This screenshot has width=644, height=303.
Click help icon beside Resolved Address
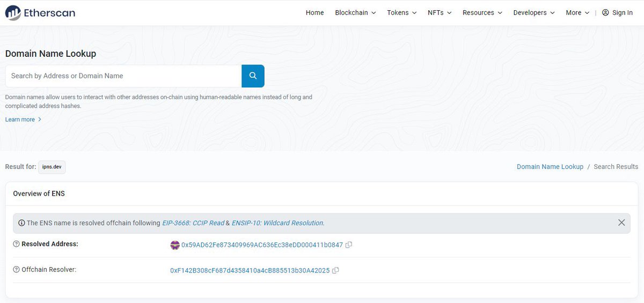[x=16, y=244]
